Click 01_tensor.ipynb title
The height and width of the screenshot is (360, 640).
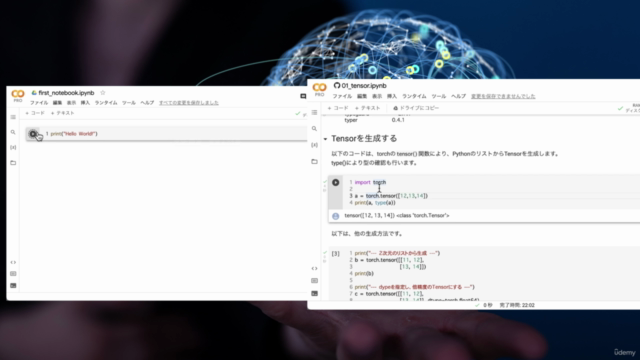coord(364,86)
